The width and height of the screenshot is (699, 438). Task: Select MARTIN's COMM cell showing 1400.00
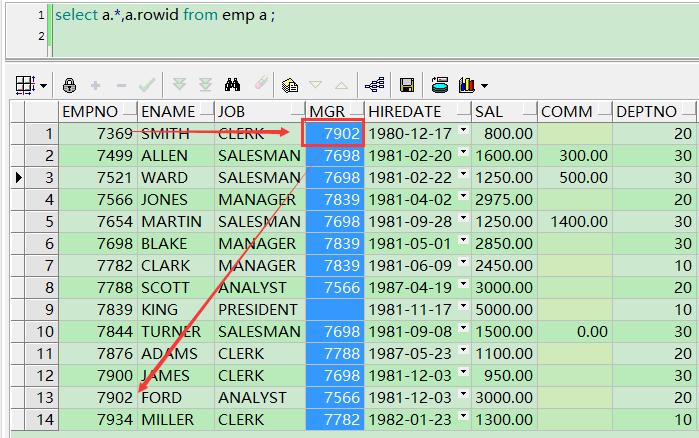pyautogui.click(x=574, y=221)
